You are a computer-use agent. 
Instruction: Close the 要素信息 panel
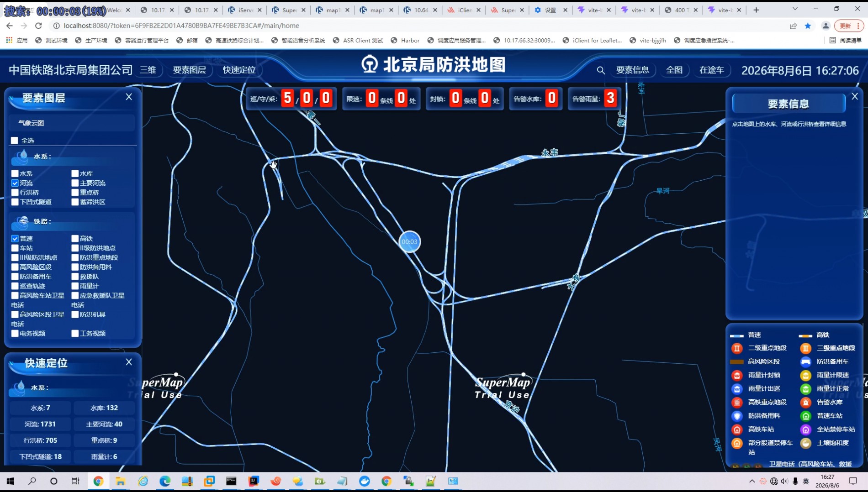(855, 96)
